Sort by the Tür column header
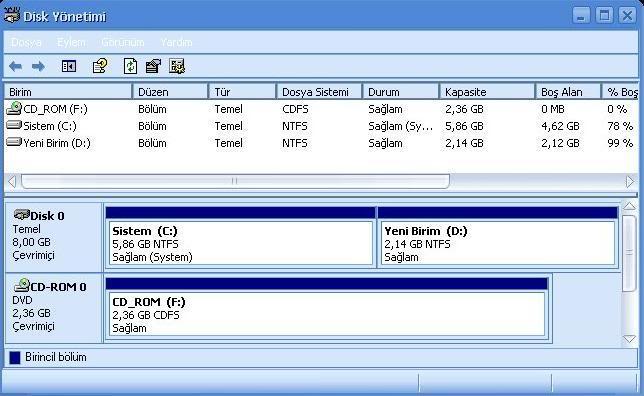 242,92
